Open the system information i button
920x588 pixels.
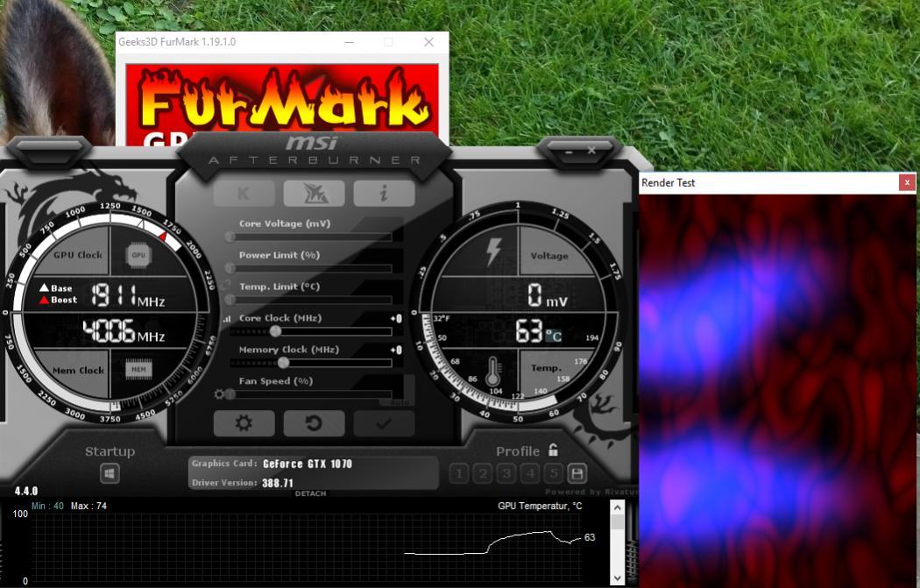(384, 193)
